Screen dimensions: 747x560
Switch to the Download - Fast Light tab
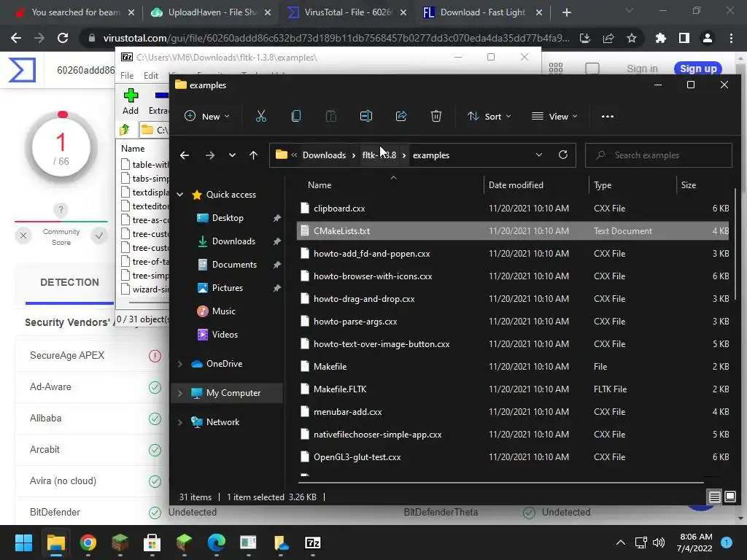tap(483, 12)
